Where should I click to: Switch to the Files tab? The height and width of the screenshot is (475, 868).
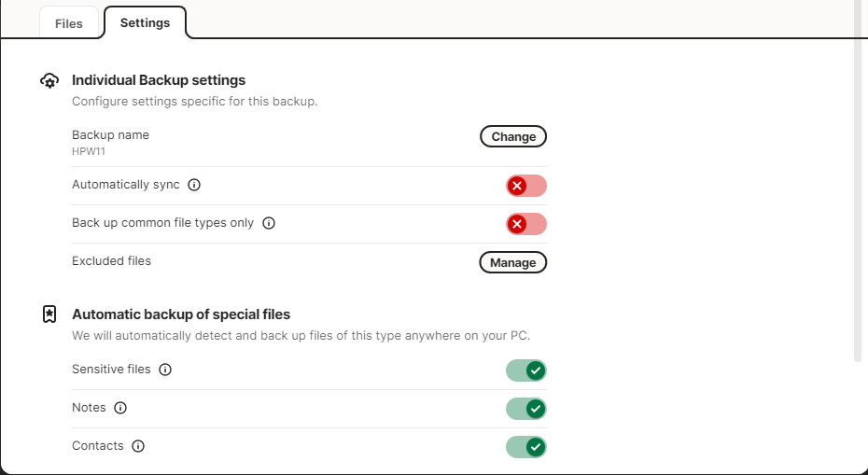69,23
